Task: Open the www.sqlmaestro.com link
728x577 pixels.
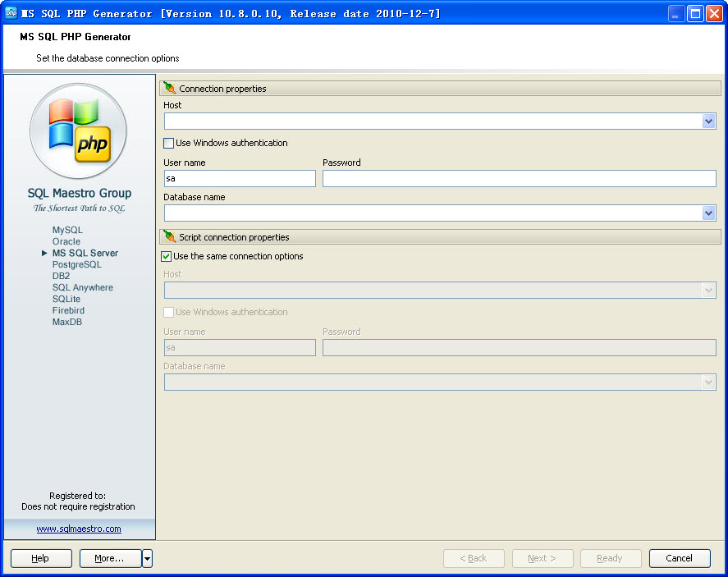Action: pyautogui.click(x=79, y=529)
